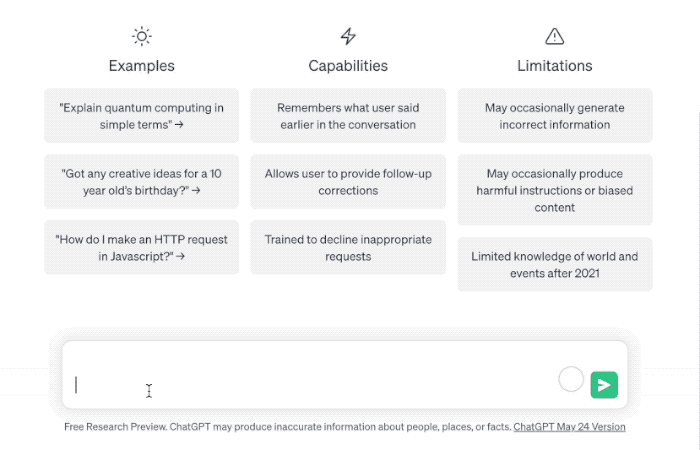Image resolution: width=700 pixels, height=450 pixels.
Task: Click "Limited knowledge of world and events" card
Action: click(555, 264)
